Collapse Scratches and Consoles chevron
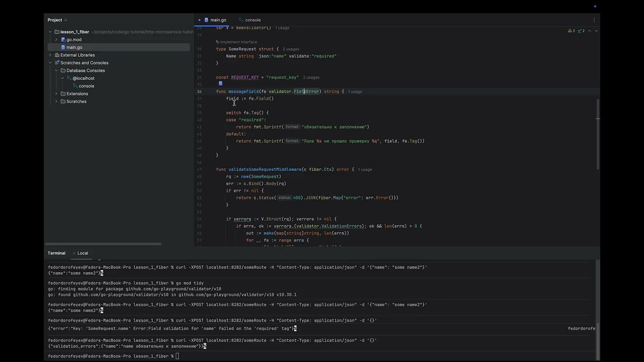This screenshot has height=362, width=644. click(x=50, y=63)
